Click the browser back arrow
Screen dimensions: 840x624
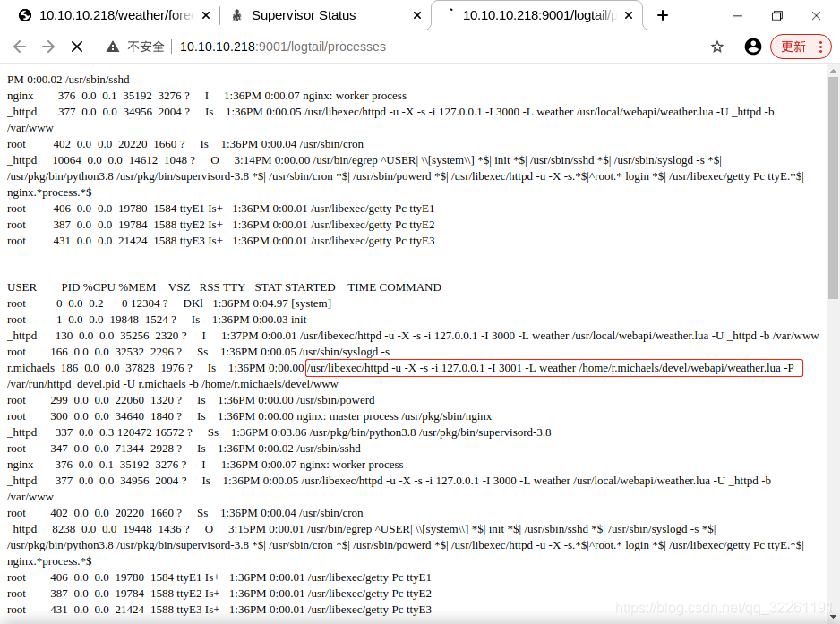coord(20,47)
